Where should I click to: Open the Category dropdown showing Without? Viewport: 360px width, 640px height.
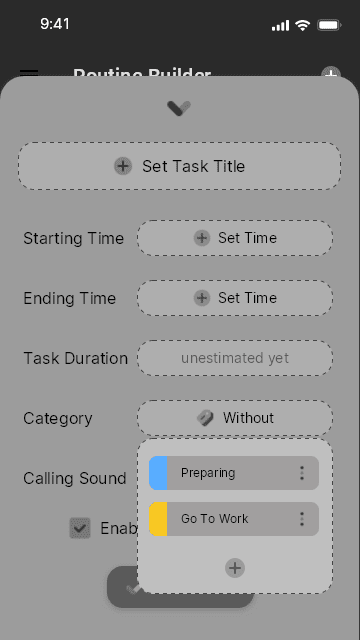click(x=235, y=418)
